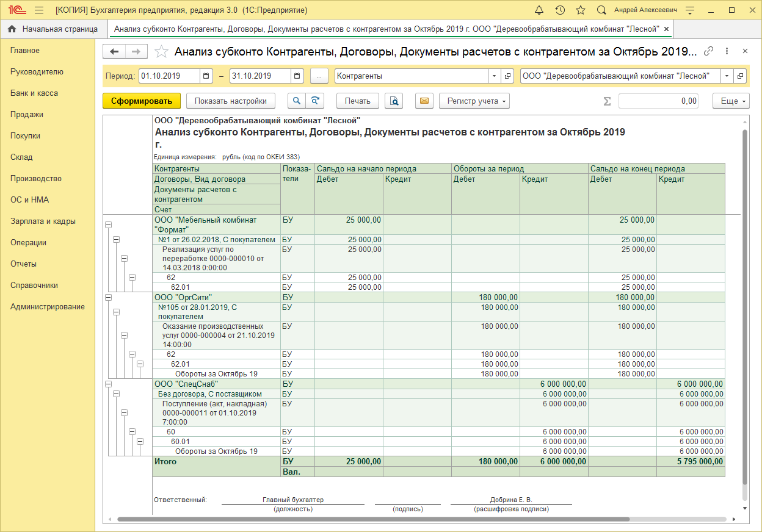Viewport: 762px width, 532px height.
Task: Open calendar for period start date
Action: pyautogui.click(x=206, y=76)
